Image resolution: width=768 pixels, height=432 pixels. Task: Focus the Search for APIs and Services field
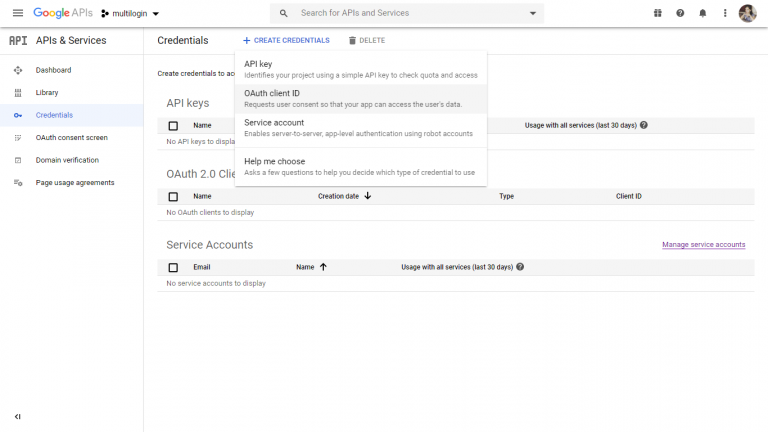pos(407,13)
